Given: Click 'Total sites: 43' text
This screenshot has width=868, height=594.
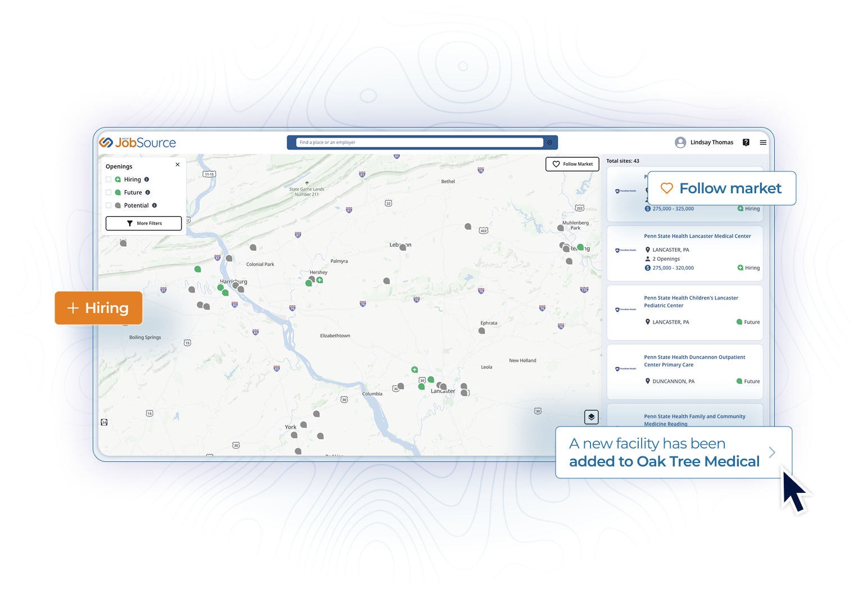Looking at the screenshot, I should coord(622,161).
